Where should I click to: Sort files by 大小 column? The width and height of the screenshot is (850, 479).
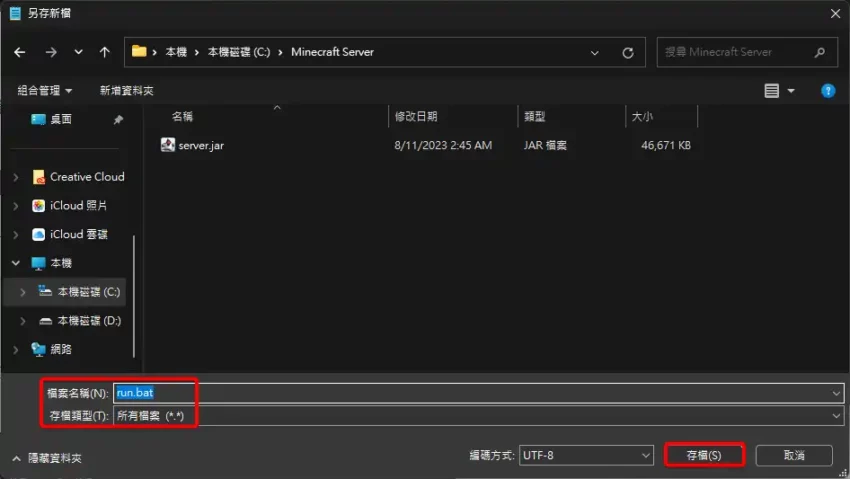[642, 116]
